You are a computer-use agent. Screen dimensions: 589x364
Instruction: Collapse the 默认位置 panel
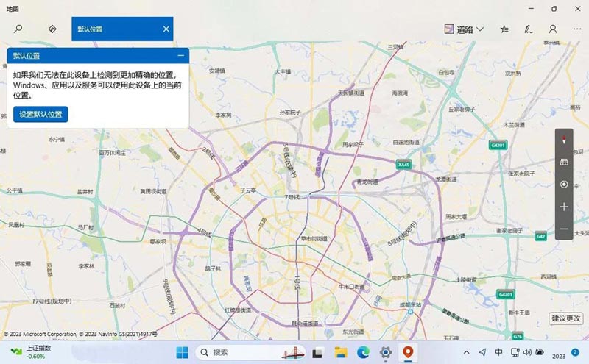coord(181,56)
